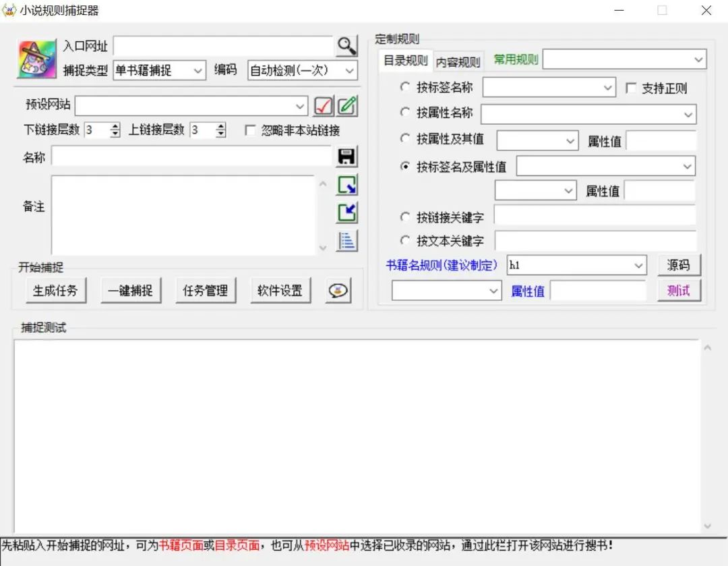Image resolution: width=728 pixels, height=566 pixels.
Task: Pick the 按链接关键字 radio option
Action: [x=405, y=217]
